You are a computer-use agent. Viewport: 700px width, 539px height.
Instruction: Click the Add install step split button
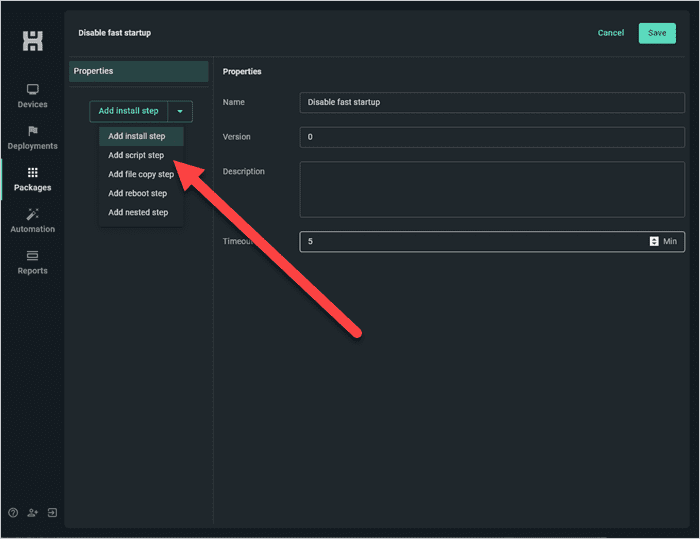(x=129, y=111)
